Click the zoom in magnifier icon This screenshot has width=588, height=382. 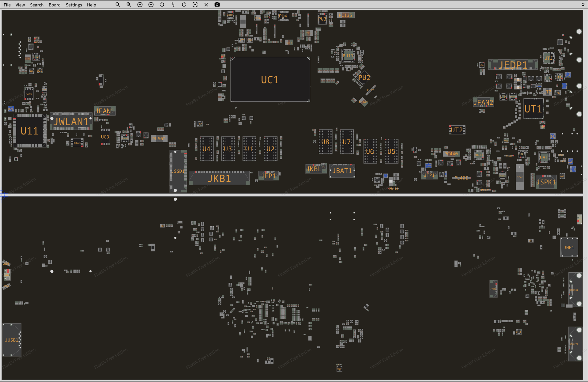[x=129, y=5]
